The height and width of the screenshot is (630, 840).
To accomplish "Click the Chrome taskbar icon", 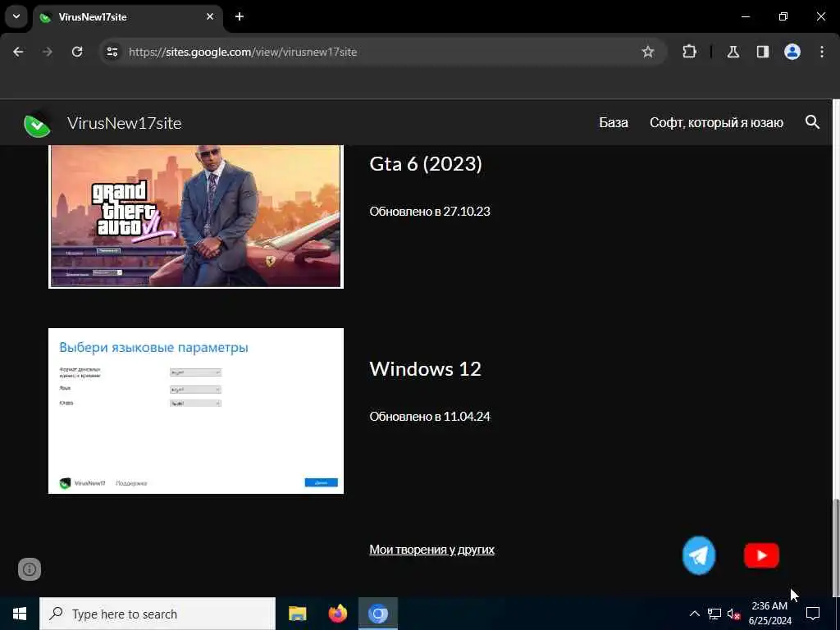I will click(x=378, y=614).
